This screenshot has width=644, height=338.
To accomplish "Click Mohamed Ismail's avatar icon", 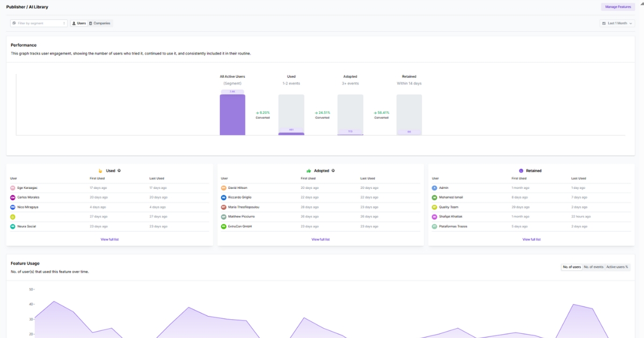I will click(435, 197).
